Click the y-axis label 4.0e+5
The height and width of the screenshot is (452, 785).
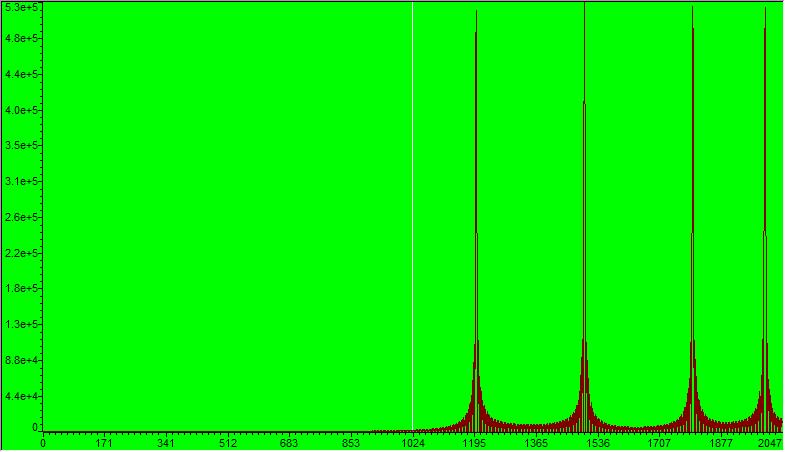tap(20, 110)
